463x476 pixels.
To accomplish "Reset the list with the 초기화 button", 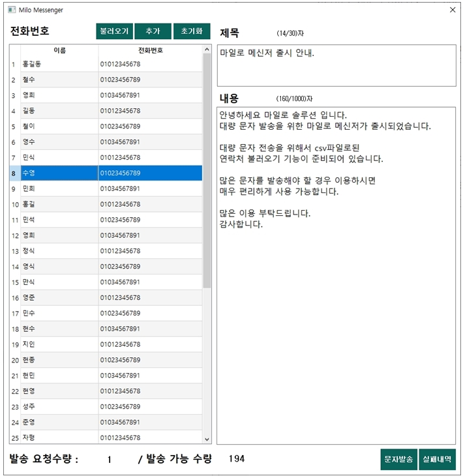I will pyautogui.click(x=192, y=31).
